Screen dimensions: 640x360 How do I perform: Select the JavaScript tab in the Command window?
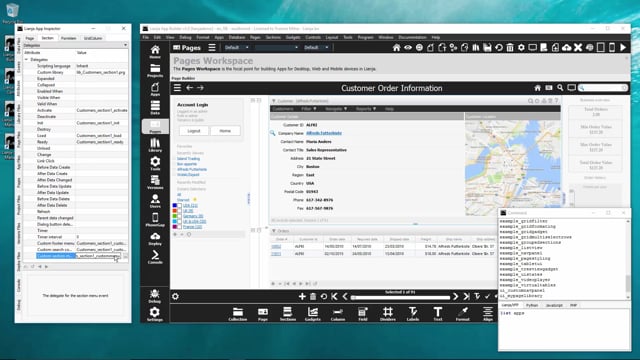[554, 305]
